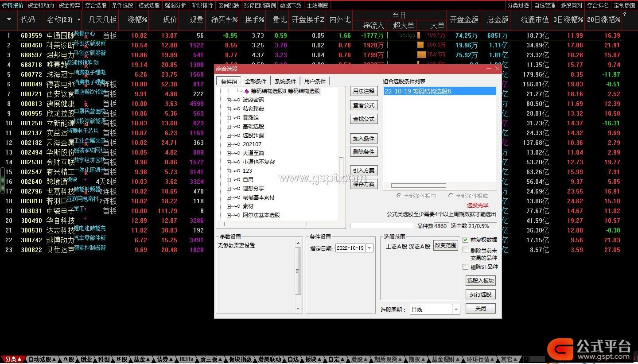
Task: Click the 查找公式 button
Action: coord(364,119)
